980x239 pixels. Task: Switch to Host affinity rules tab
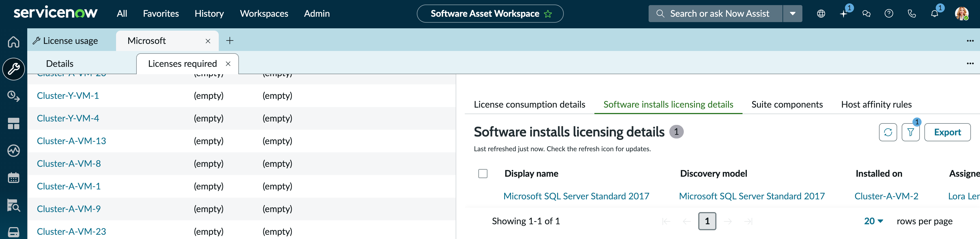(876, 104)
